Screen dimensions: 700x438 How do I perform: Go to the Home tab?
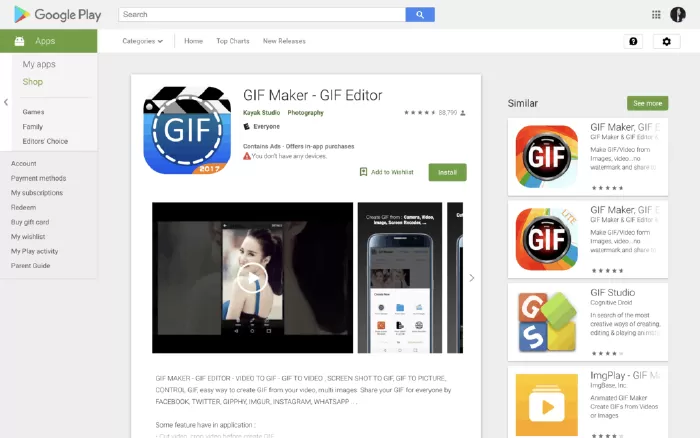click(193, 41)
